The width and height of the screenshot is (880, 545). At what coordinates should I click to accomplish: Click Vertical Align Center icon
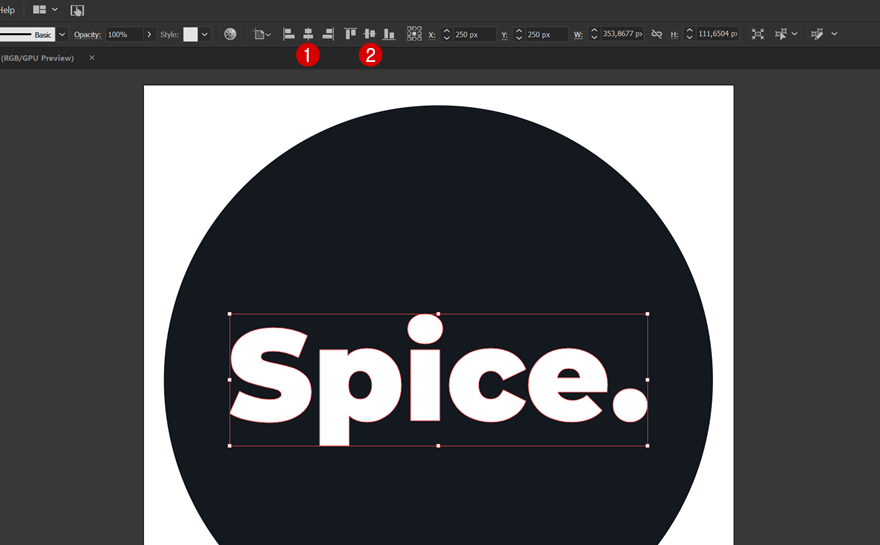[369, 34]
